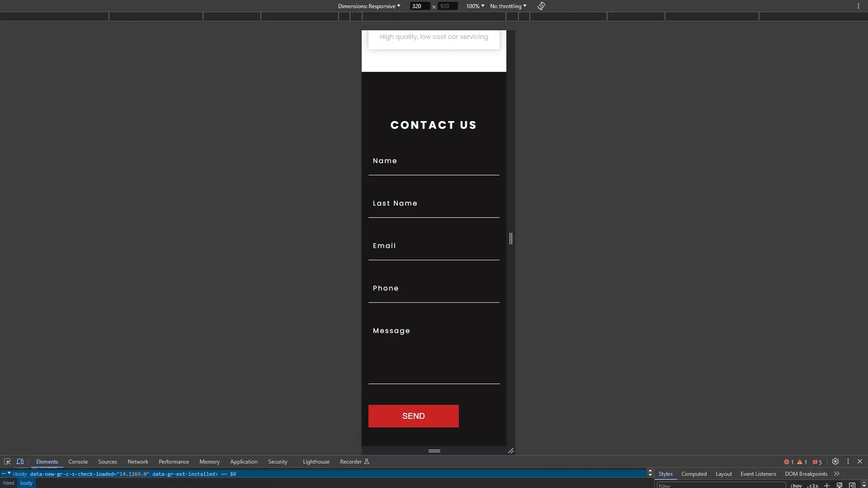This screenshot has height=488, width=868.
Task: Click 'High quality, low cost car servicing' text
Action: click(x=434, y=37)
